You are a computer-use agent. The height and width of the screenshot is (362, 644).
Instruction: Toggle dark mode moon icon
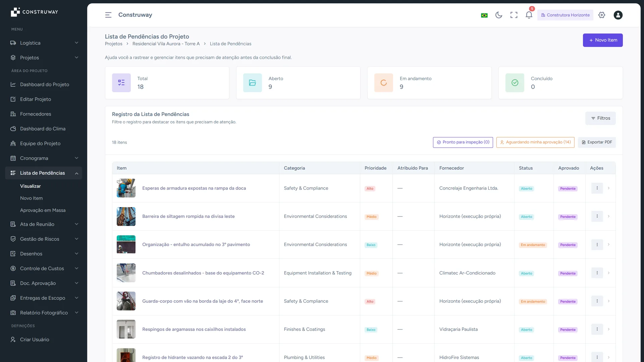(x=499, y=15)
